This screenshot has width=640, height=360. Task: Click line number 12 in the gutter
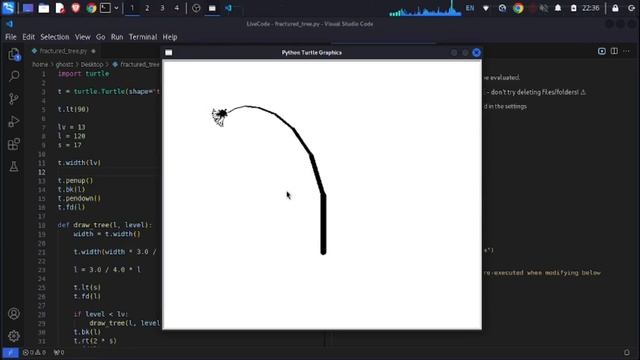coord(42,172)
